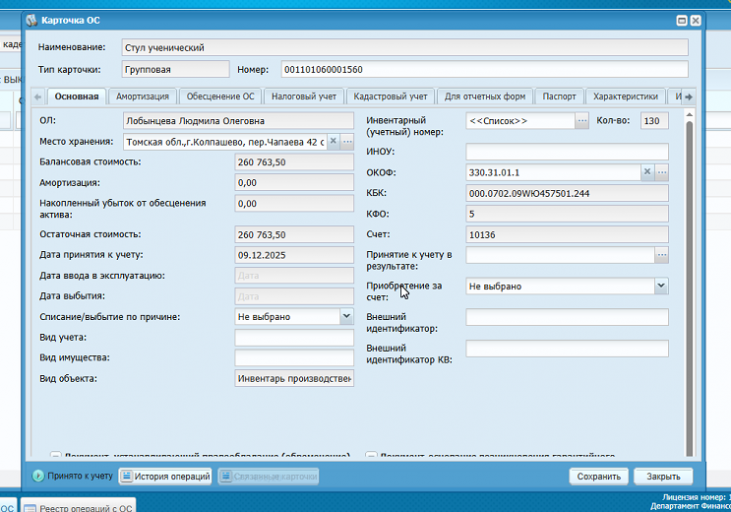Click the Дата принятия к учету field

(x=294, y=255)
